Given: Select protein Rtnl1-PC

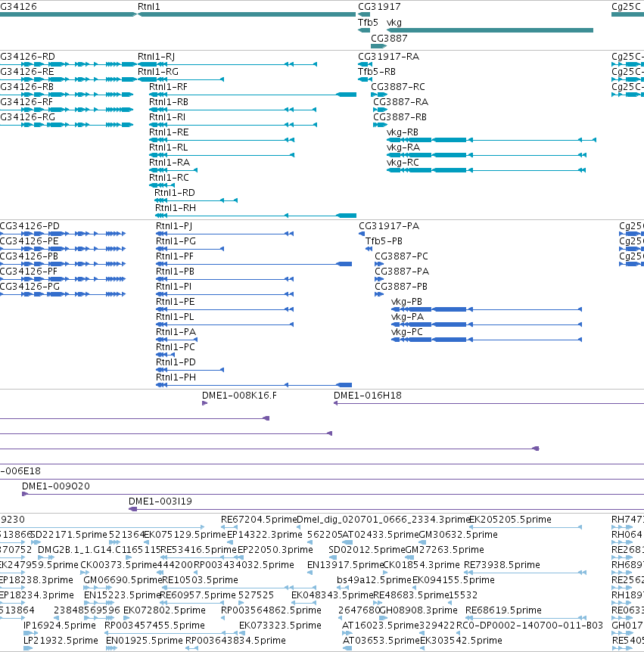Looking at the screenshot, I should tap(165, 355).
